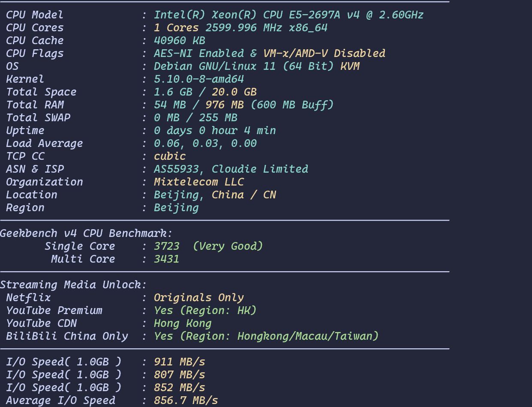Image resolution: width=532 pixels, height=407 pixels.
Task: Select the Region value 'Beijing'
Action: pos(176,208)
